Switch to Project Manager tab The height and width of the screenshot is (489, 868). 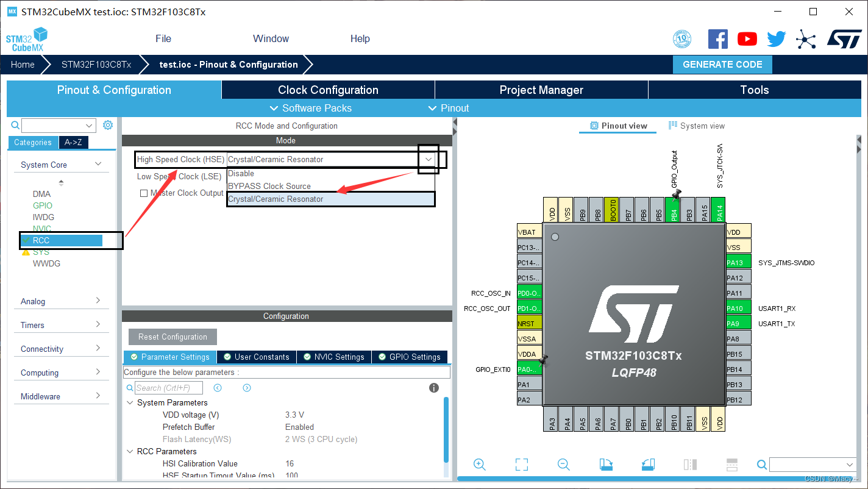pyautogui.click(x=541, y=90)
